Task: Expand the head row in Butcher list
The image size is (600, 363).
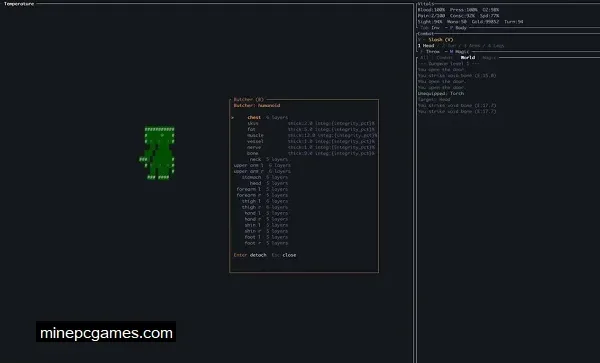Action: [x=269, y=183]
